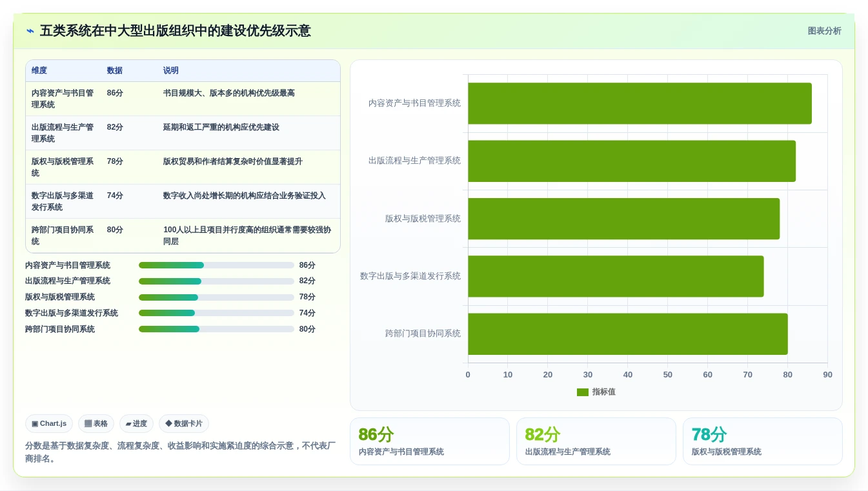Click the 数字出版与多渠道发行系统 progress bar
The width and height of the screenshot is (868, 491).
coord(216,313)
